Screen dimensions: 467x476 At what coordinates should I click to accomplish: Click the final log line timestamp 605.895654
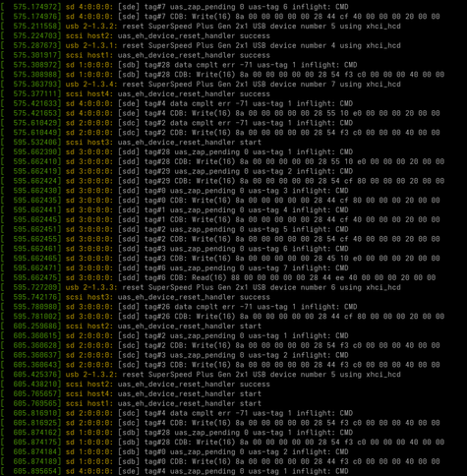[37, 471]
